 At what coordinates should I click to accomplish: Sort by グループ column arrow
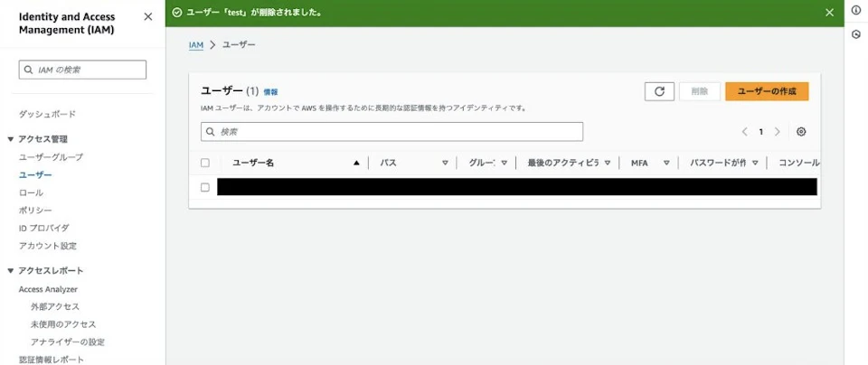(505, 164)
